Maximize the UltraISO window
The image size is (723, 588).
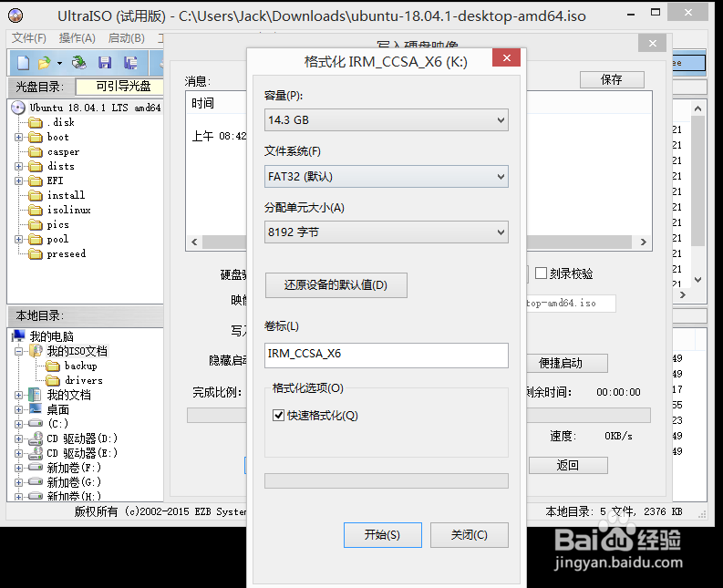(656, 13)
